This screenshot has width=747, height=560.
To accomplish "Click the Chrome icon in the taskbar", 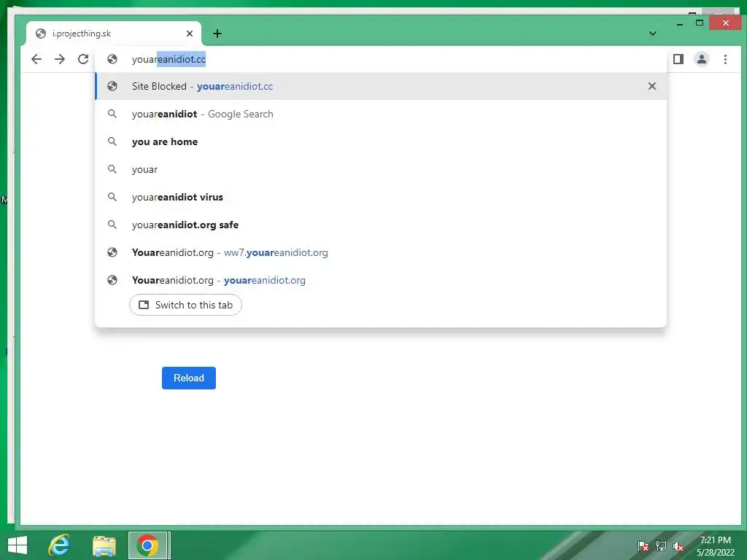I will 147,545.
